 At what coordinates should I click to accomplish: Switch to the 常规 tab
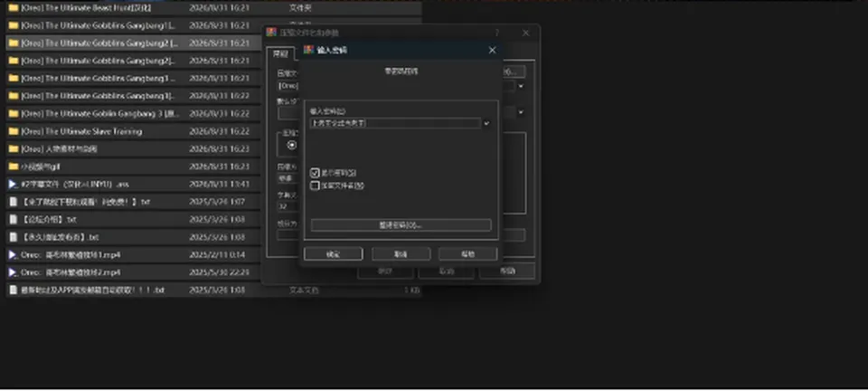tap(280, 53)
